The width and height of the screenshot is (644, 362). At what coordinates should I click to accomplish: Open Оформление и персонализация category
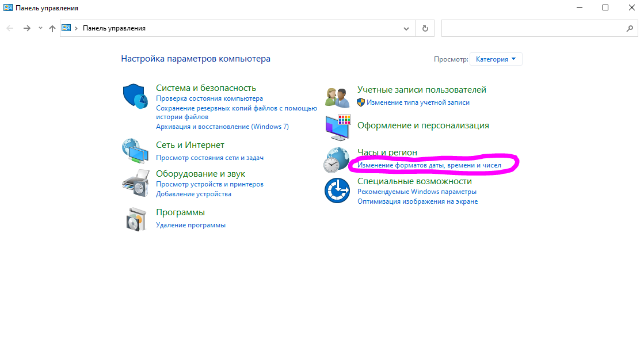(x=423, y=125)
